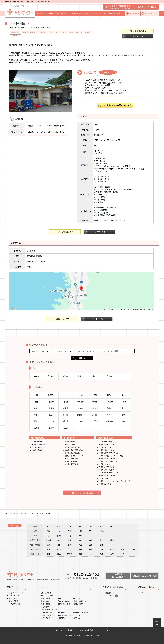164x644 pixels.
Task: Choose 船橋市 in the area grid
Action: click(x=37, y=421)
